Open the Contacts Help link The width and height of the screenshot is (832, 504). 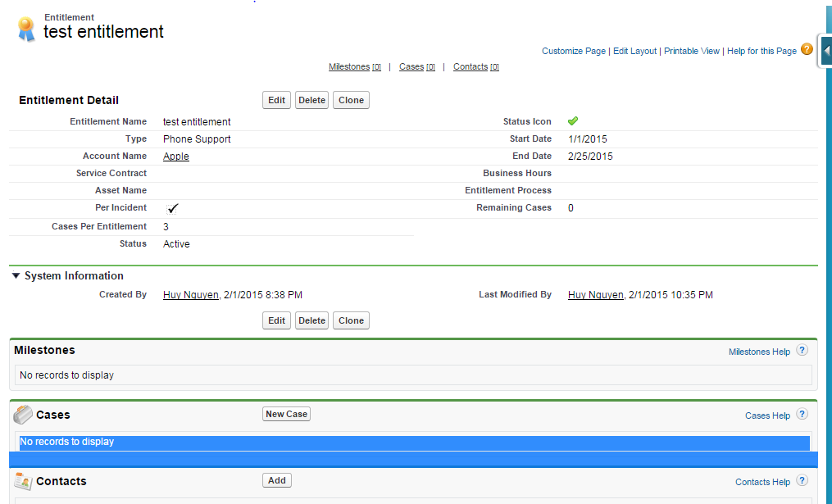point(762,482)
